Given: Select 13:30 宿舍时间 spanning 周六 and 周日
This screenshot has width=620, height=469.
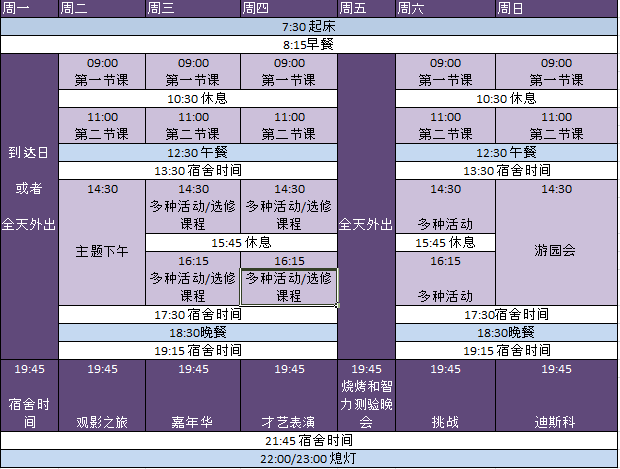Looking at the screenshot, I should pos(507,170).
